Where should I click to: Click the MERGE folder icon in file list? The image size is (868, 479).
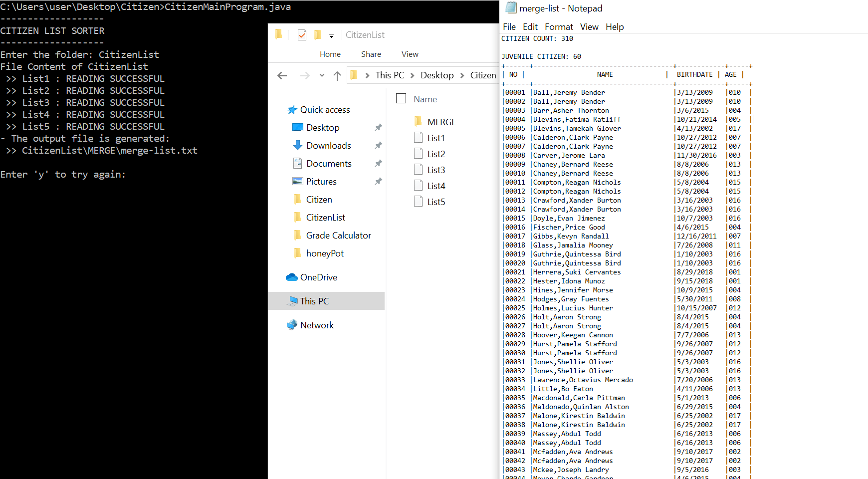tap(418, 122)
